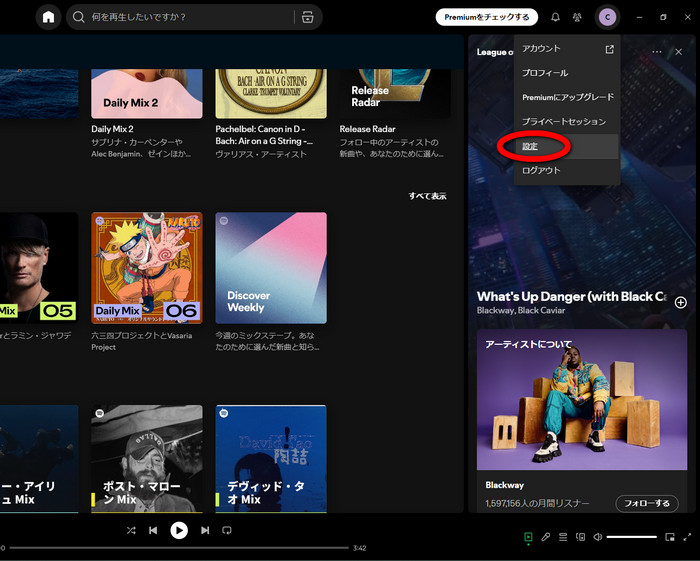This screenshot has width=700, height=561.
Task: Click the What's Up Danger song title
Action: [x=572, y=296]
